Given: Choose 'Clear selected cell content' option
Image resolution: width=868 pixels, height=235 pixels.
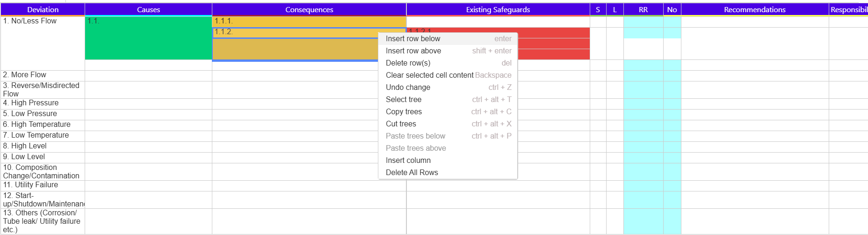Looking at the screenshot, I should [429, 75].
